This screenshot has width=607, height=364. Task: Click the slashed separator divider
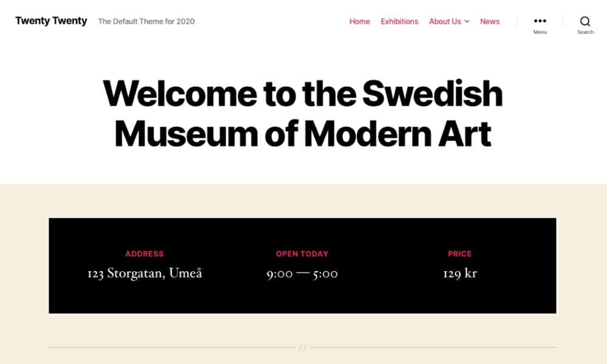pos(302,348)
